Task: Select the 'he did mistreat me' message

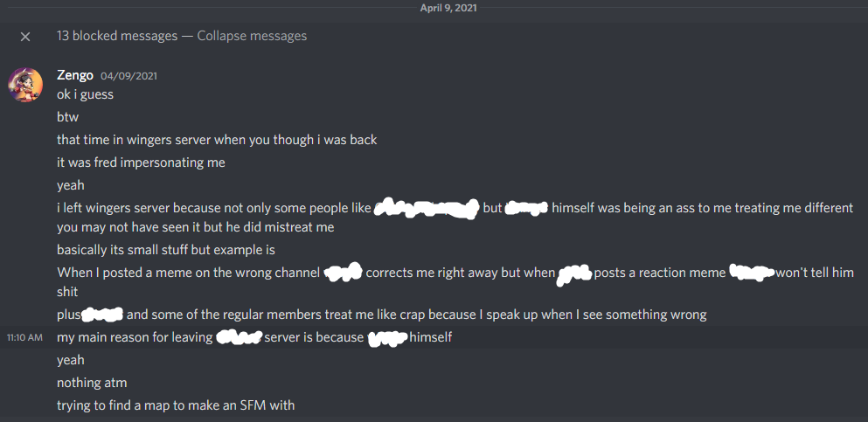Action: pos(196,227)
